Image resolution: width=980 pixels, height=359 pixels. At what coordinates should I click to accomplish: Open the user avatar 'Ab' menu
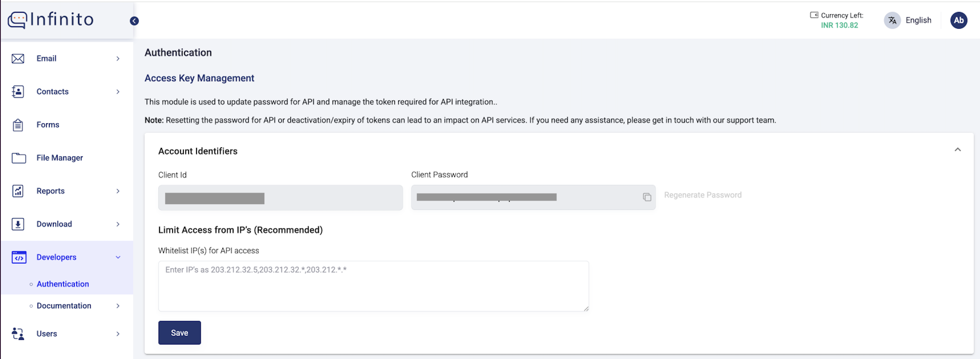click(959, 20)
